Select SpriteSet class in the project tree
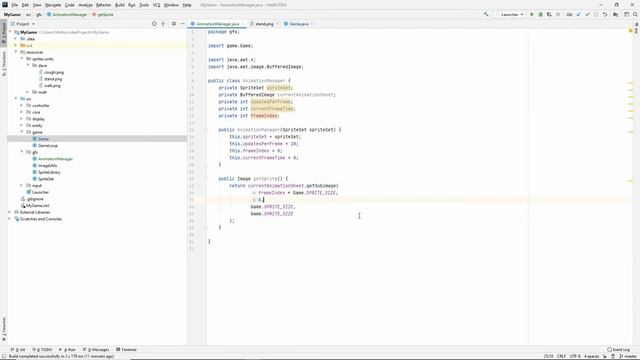This screenshot has height=360, width=640. click(46, 179)
